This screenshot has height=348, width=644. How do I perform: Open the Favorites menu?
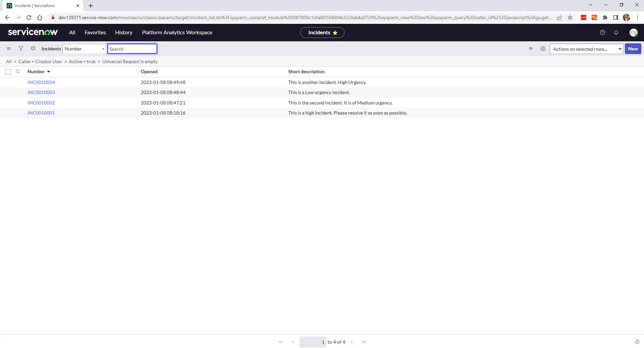tap(95, 32)
